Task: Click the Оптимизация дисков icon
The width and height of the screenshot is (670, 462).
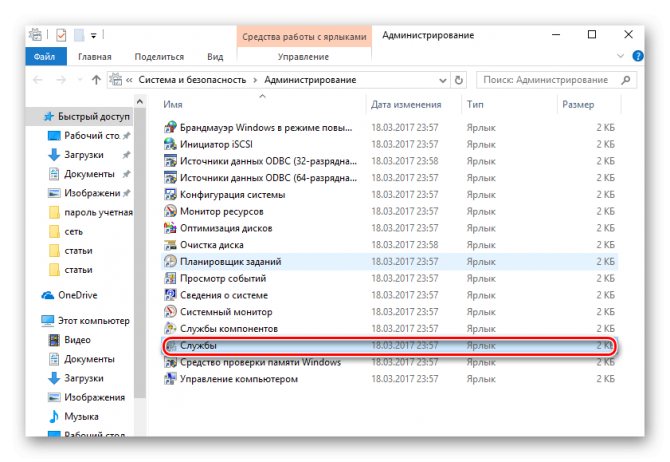Action: [x=170, y=228]
